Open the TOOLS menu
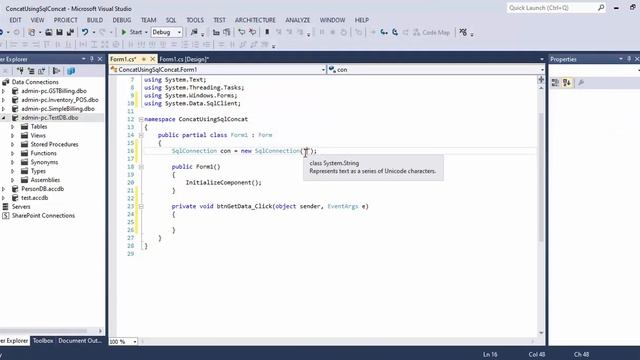Screen dimensions: 640x360 pyautogui.click(x=195, y=20)
